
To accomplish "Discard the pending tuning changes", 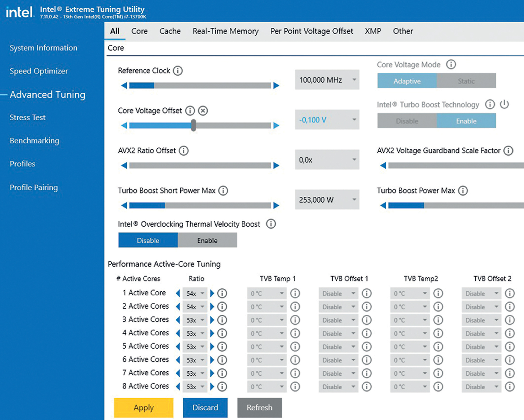I will [205, 407].
